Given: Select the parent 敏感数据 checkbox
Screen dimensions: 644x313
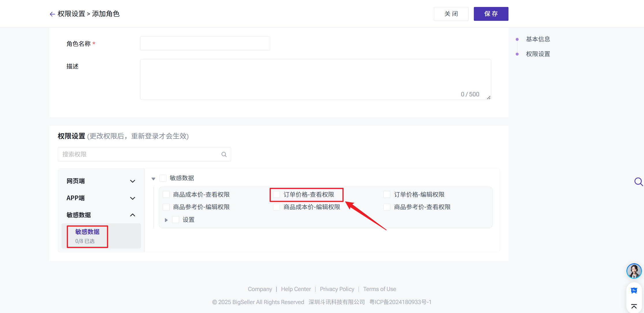Looking at the screenshot, I should [x=163, y=178].
